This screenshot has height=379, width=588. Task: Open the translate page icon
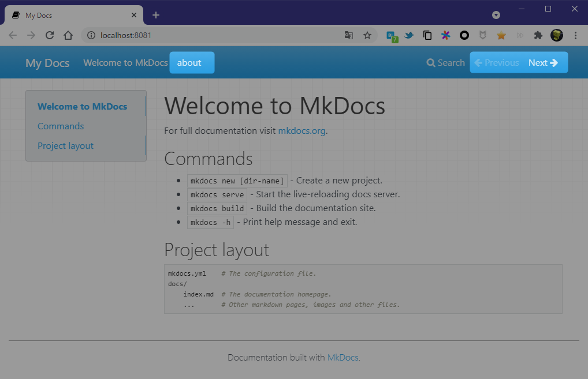(349, 35)
